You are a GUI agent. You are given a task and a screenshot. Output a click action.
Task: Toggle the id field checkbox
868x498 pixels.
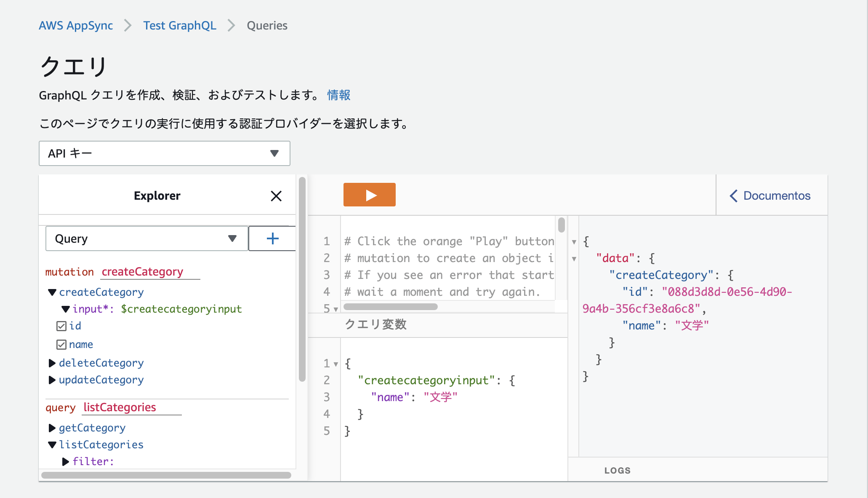coord(61,326)
